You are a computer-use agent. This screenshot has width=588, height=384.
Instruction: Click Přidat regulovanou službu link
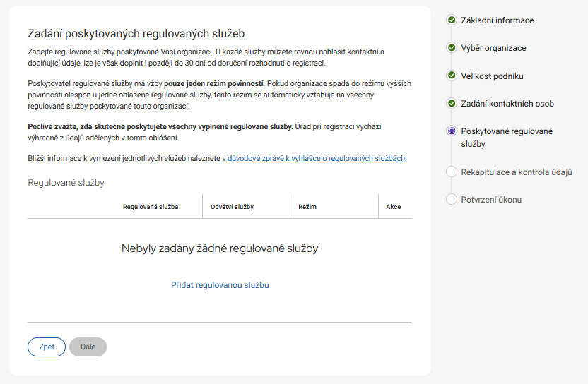pos(220,285)
